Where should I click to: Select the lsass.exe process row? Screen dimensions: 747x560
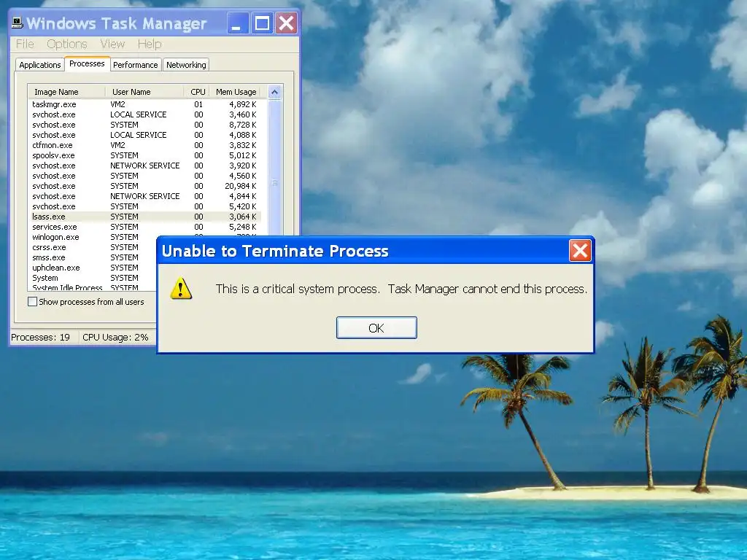[x=144, y=217]
